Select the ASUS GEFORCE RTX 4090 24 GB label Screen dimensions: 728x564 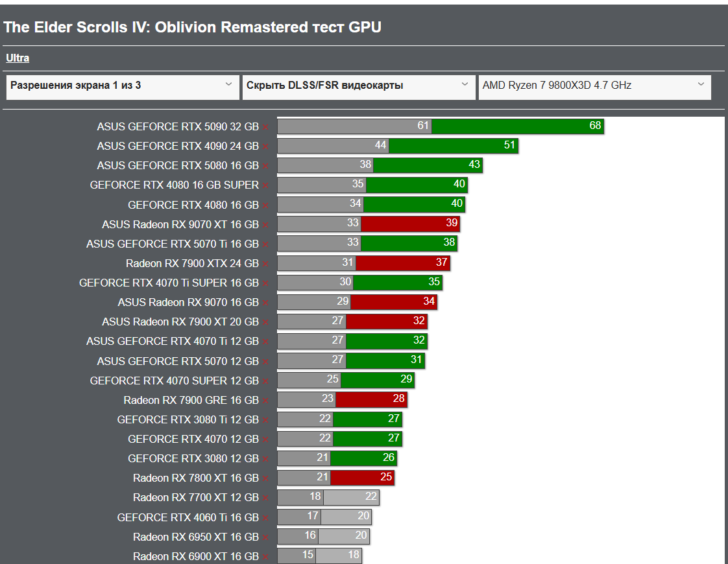point(178,146)
